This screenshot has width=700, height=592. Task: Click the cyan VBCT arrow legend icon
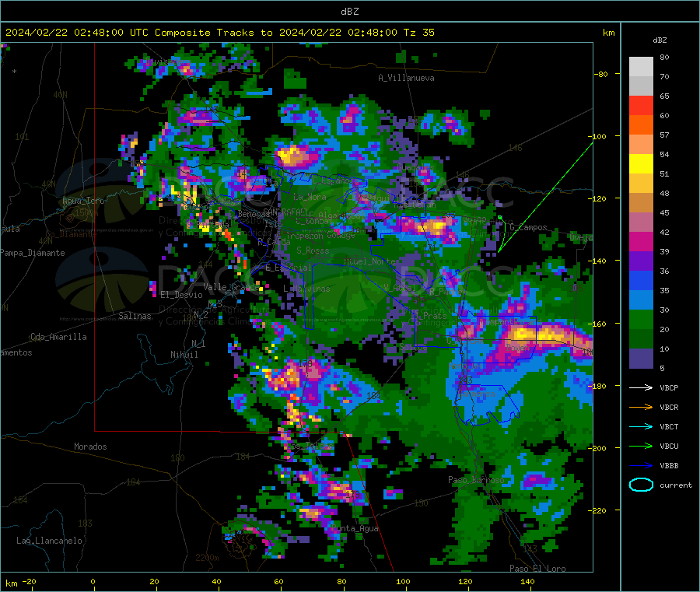(641, 426)
